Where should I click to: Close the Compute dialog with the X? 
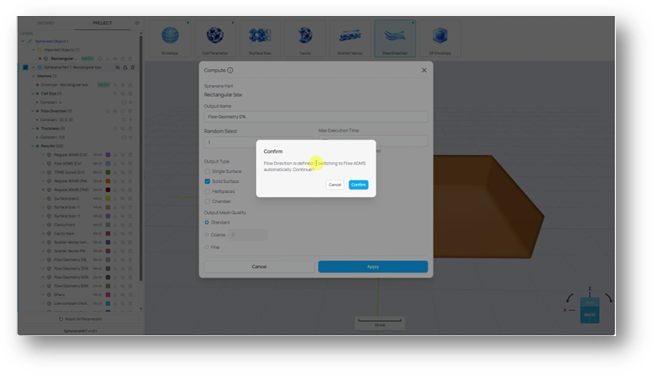click(x=424, y=70)
